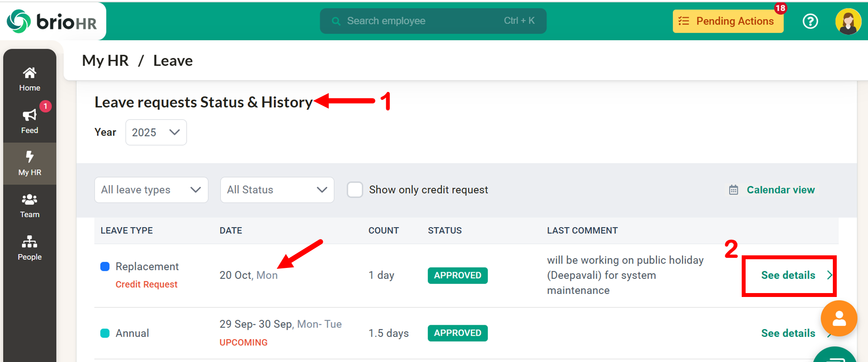Expand the Year 2025 dropdown
The width and height of the screenshot is (868, 362).
click(x=156, y=132)
